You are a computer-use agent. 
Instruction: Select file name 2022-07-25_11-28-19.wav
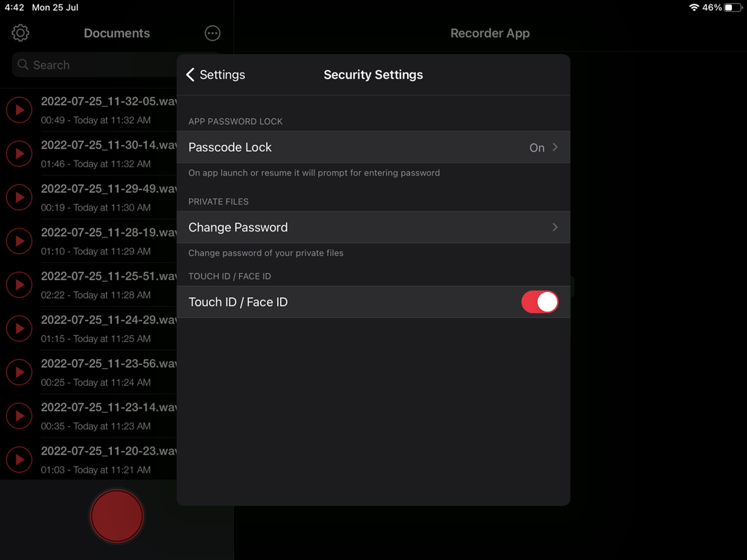[108, 232]
